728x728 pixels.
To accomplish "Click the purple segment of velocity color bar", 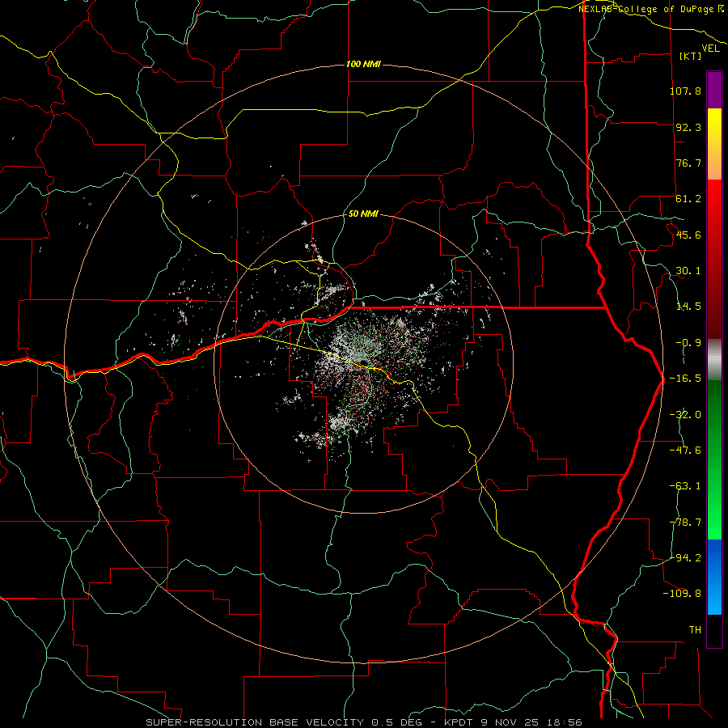I will tap(714, 90).
